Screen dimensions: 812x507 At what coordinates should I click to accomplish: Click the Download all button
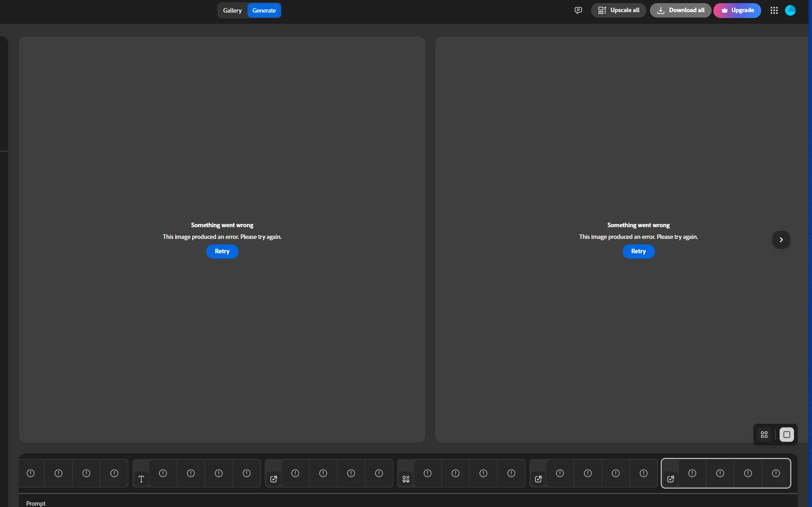[681, 10]
